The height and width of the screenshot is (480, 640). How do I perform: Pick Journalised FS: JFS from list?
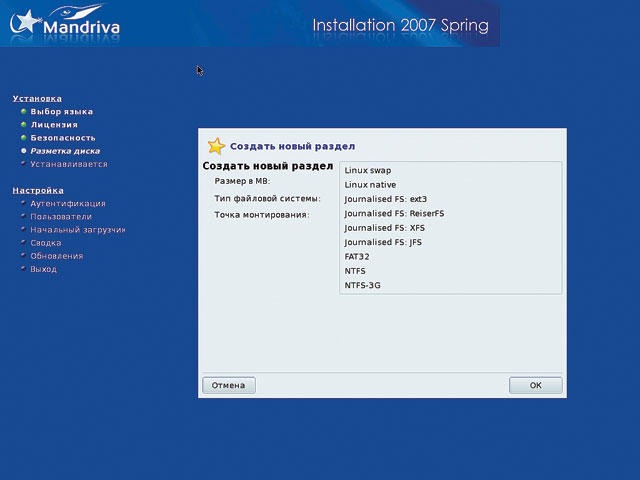click(451, 242)
